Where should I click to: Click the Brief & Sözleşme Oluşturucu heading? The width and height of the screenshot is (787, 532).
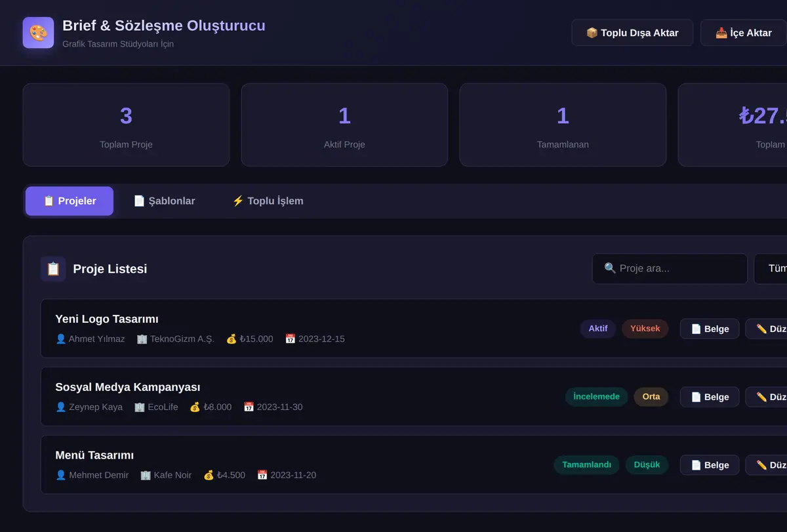(164, 26)
